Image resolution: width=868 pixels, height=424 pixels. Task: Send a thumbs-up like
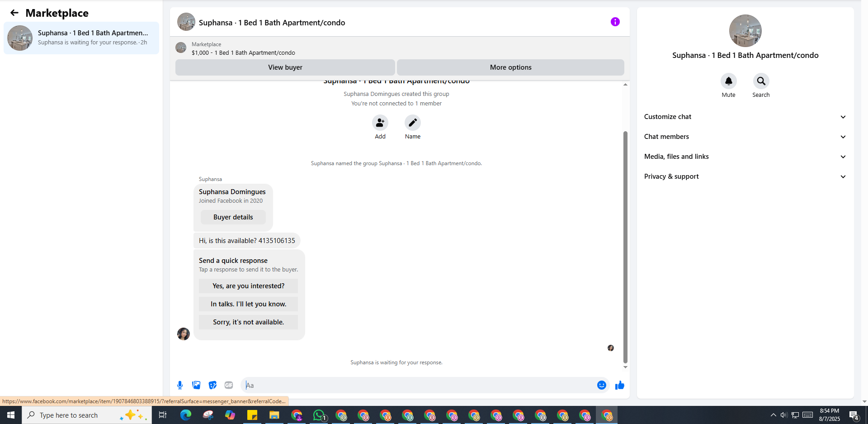(x=619, y=385)
